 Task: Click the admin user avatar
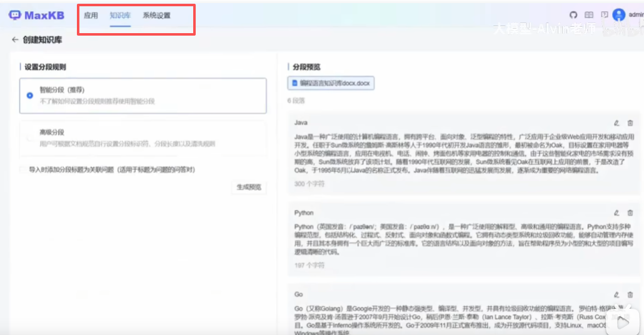coord(618,15)
